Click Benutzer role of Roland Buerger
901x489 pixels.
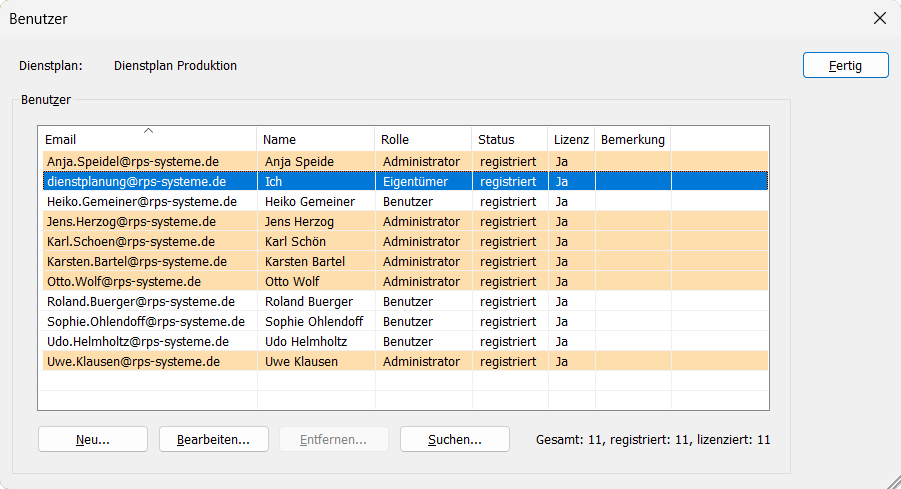coord(423,302)
